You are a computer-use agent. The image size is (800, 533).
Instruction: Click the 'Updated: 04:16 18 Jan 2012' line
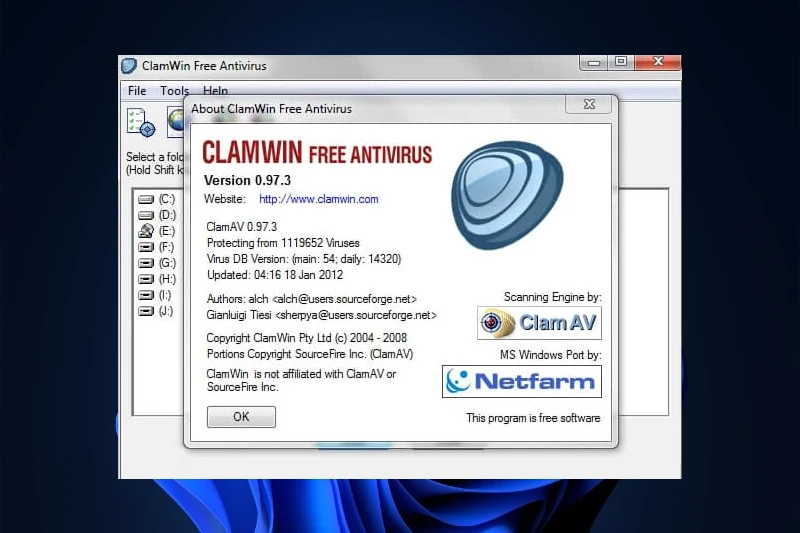coord(275,275)
